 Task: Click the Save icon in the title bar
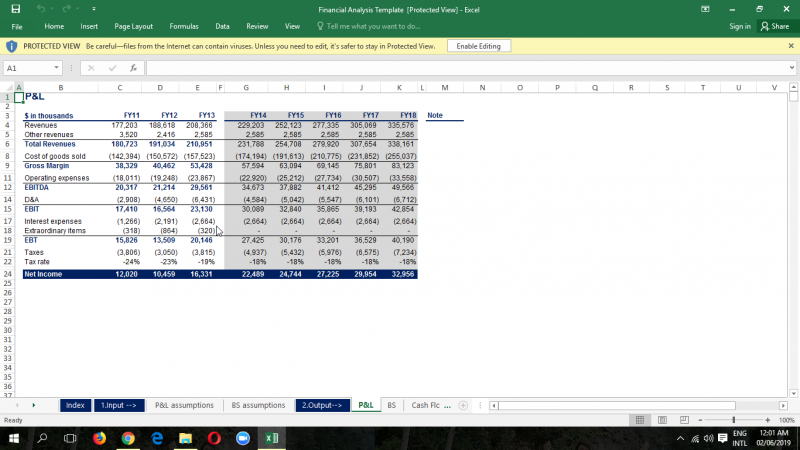coord(15,8)
